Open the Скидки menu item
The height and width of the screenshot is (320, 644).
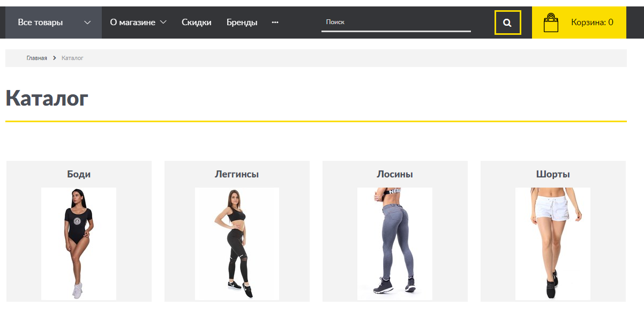coord(196,23)
